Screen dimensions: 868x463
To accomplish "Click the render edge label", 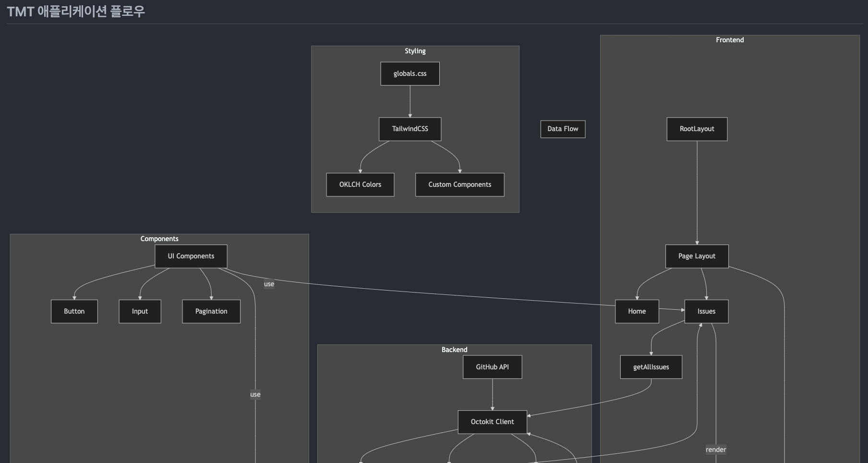I will 715,450.
